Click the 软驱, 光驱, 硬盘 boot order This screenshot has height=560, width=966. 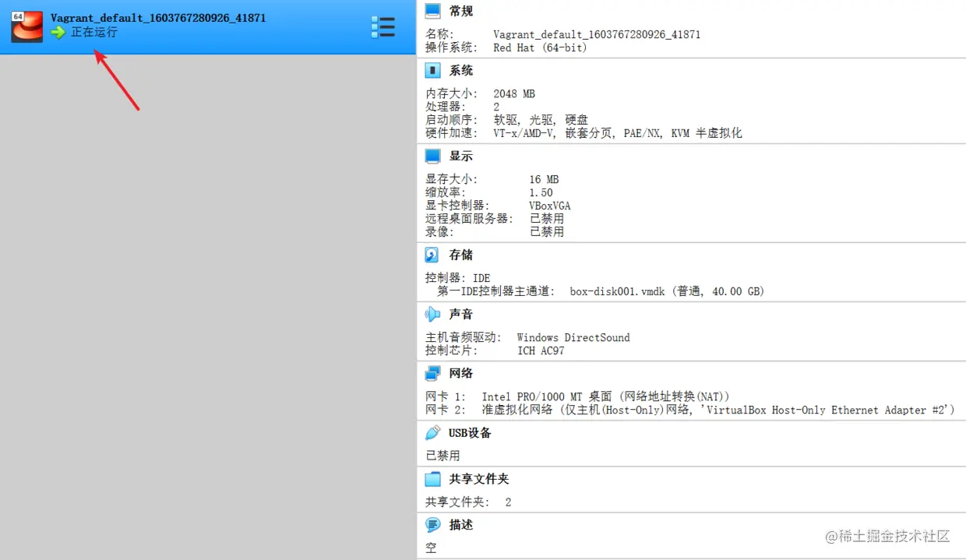click(541, 120)
